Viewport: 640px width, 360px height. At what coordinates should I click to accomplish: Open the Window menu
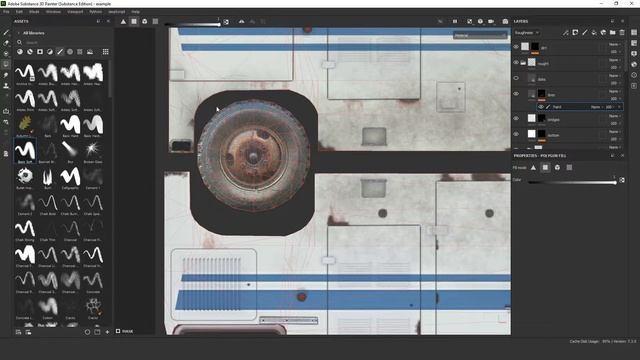click(x=53, y=12)
